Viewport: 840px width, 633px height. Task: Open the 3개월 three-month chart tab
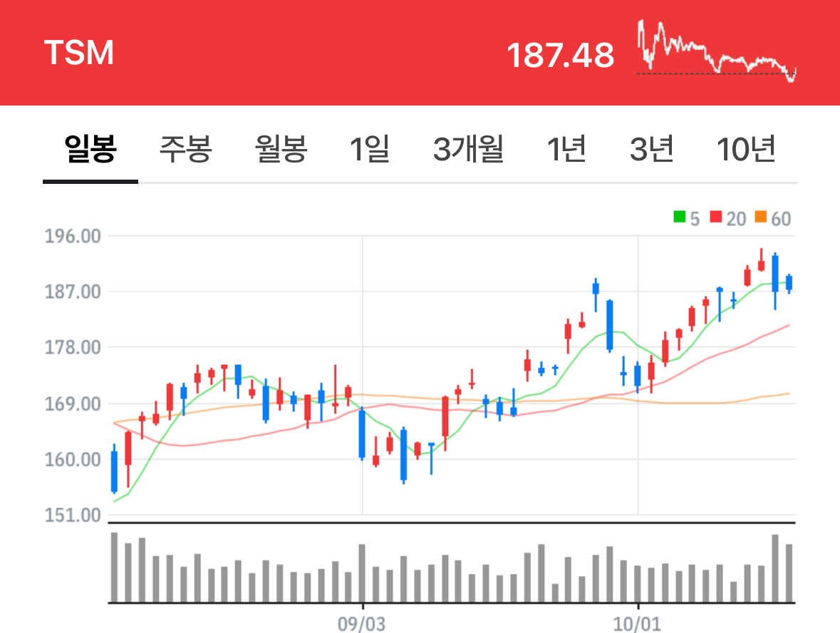click(468, 149)
